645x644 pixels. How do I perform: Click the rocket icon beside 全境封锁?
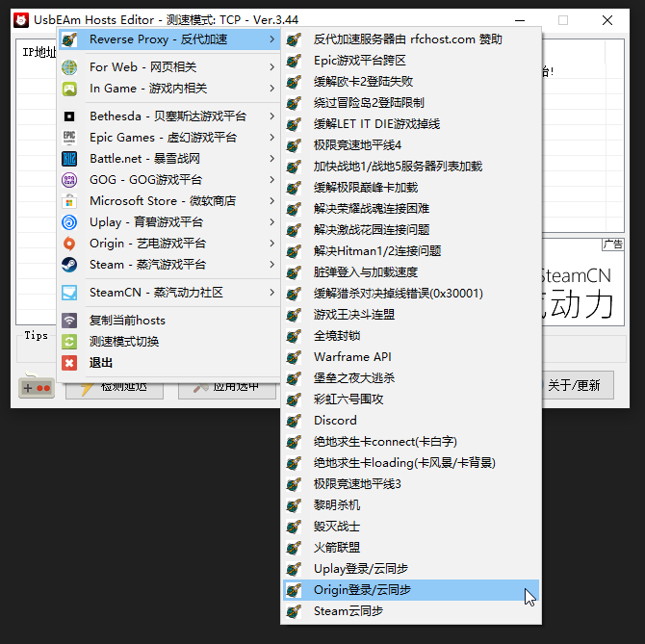click(294, 336)
